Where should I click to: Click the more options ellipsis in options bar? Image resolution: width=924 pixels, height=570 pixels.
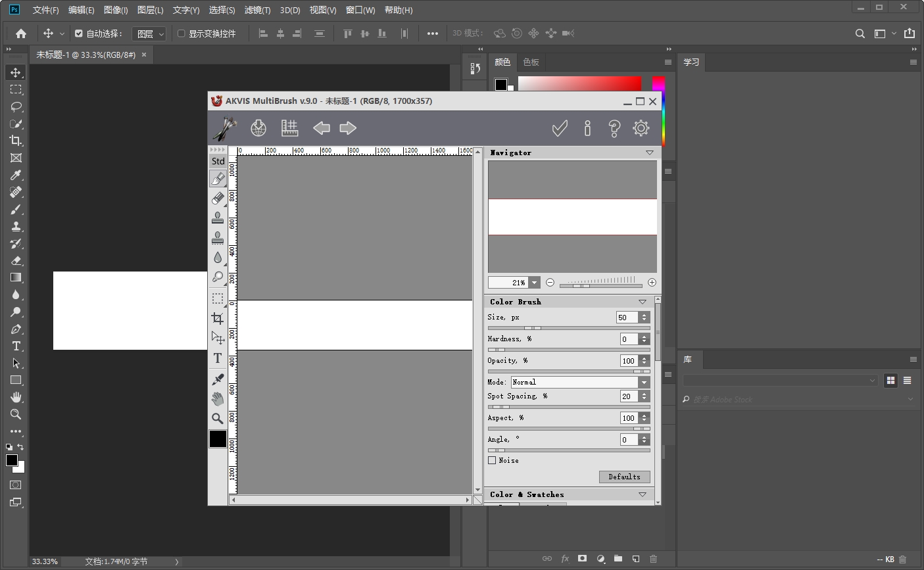(x=432, y=34)
